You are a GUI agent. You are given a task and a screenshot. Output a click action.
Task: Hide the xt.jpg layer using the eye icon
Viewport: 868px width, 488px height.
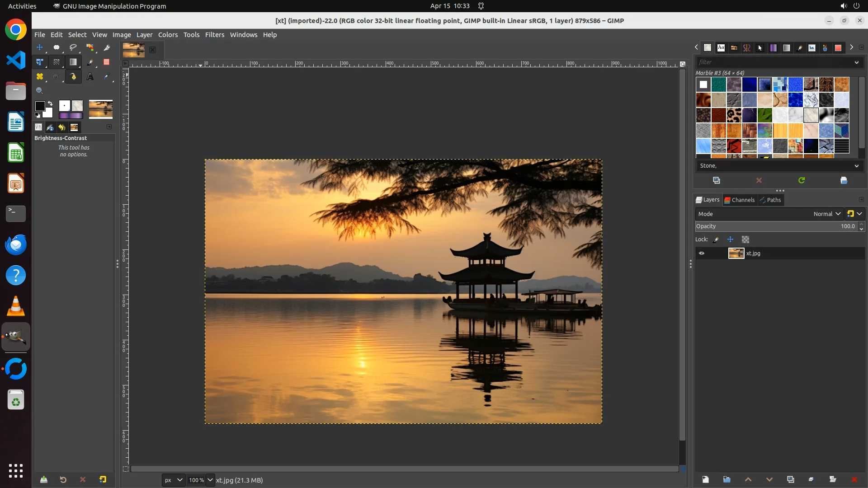click(x=702, y=253)
